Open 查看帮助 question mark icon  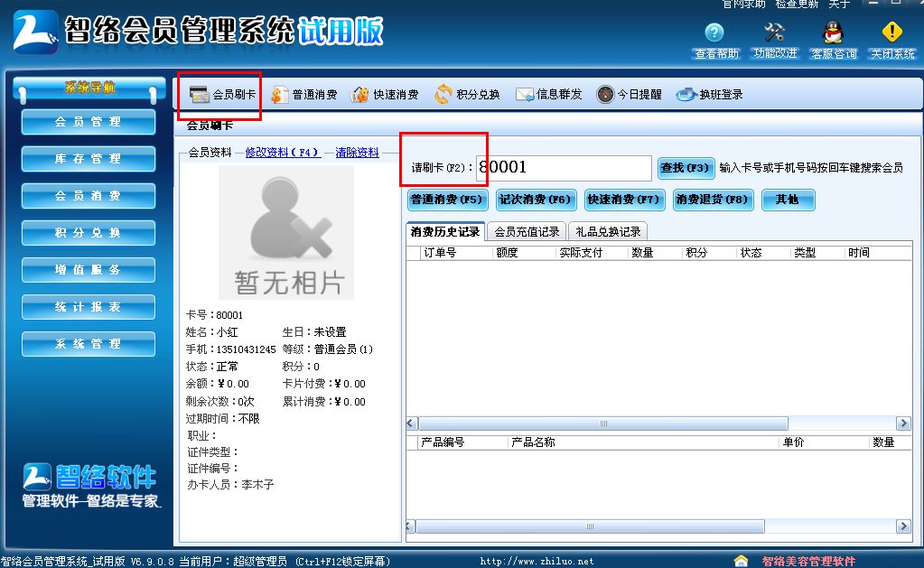point(714,32)
